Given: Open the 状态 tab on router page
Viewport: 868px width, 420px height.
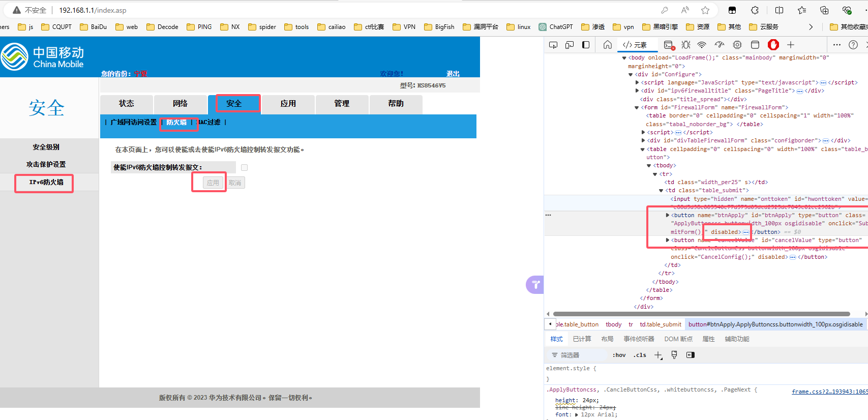Looking at the screenshot, I should tap(127, 104).
